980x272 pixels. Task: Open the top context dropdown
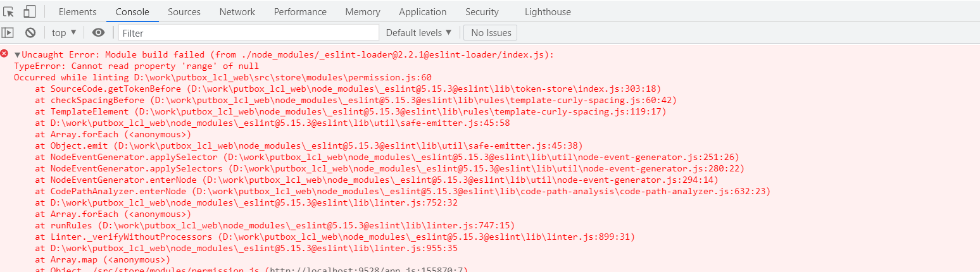64,32
